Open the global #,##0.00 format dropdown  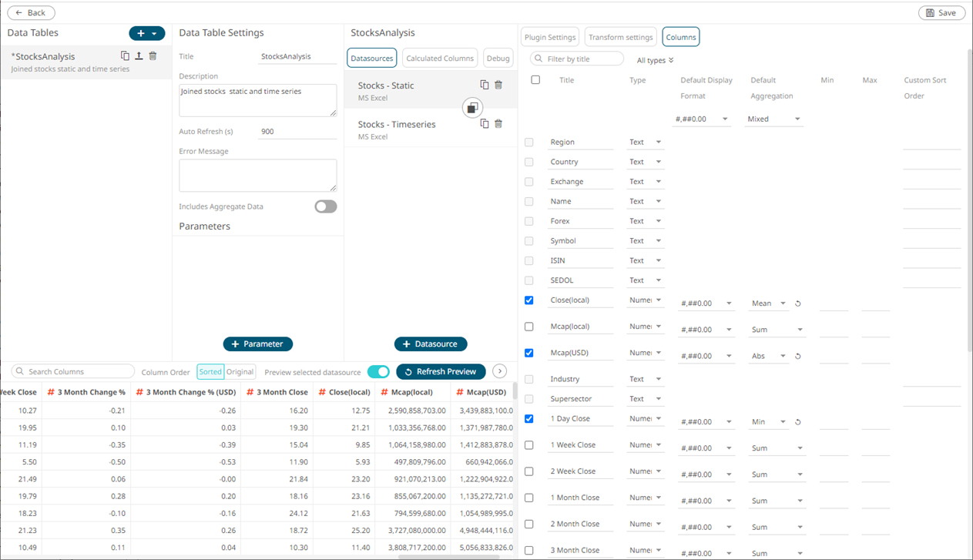(x=702, y=119)
